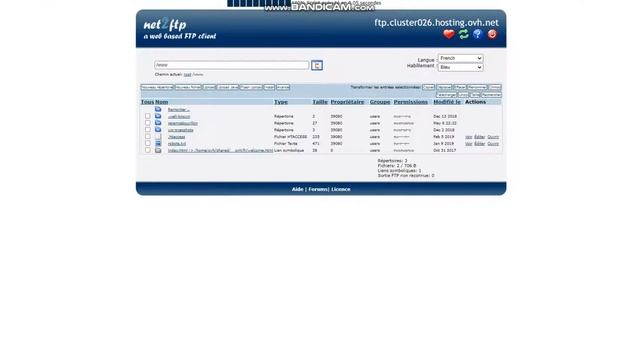This screenshot has width=640, height=360.
Task: Tick checkbox for the Dec 13 2018 directory
Action: (x=148, y=116)
